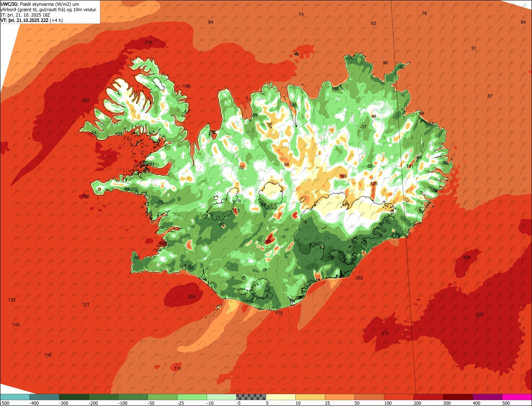This screenshot has height=406, width=532.
Task: Click the map value '125' in the eastern highlands
Action: (374, 183)
